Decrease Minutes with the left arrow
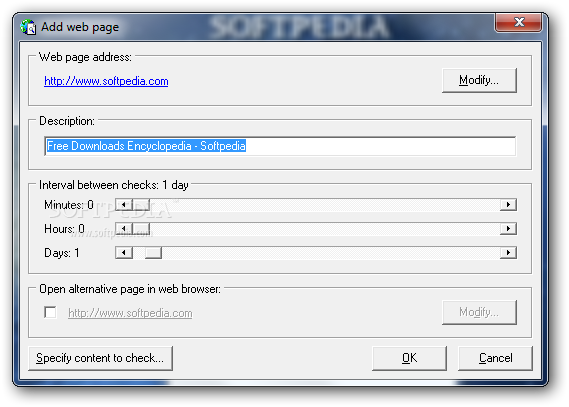This screenshot has height=407, width=569. pos(124,205)
